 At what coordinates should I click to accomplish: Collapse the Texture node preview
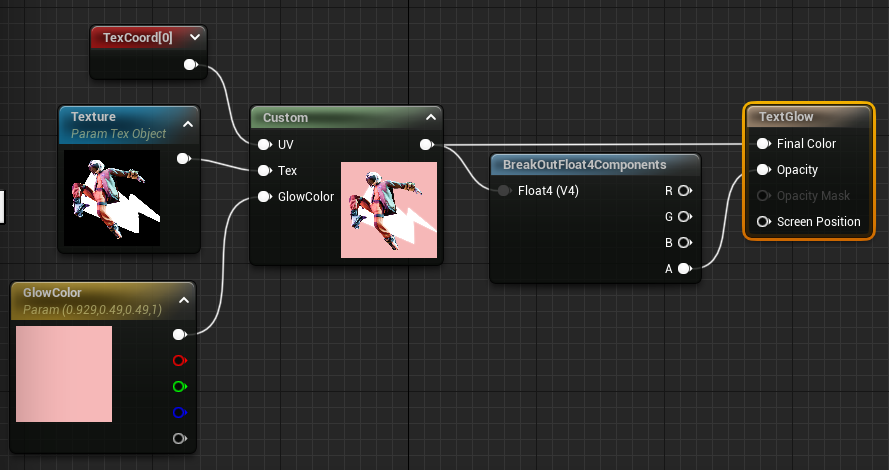pos(185,117)
